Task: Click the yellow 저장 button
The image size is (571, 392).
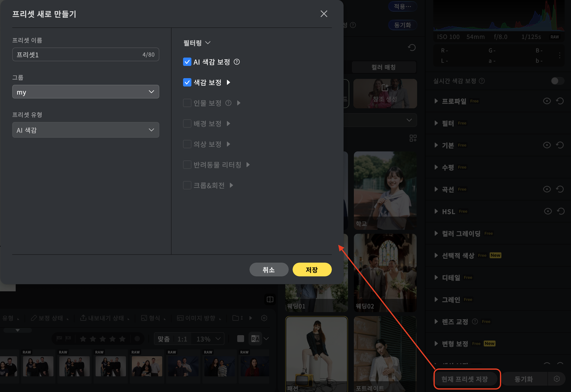Action: (x=312, y=269)
